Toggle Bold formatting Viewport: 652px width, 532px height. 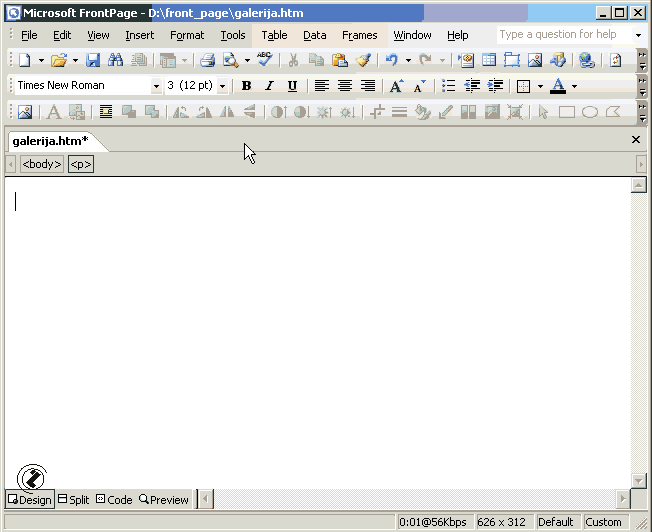coord(246,86)
